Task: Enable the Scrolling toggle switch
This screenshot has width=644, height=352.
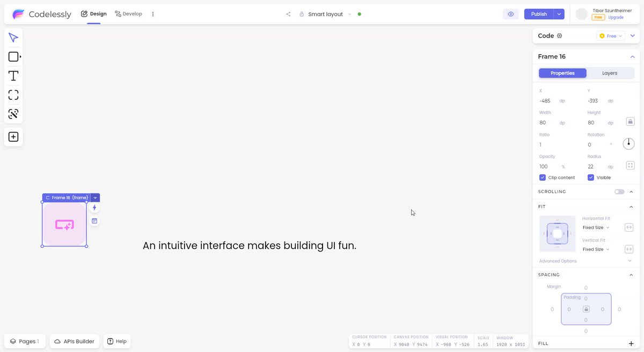Action: [620, 192]
